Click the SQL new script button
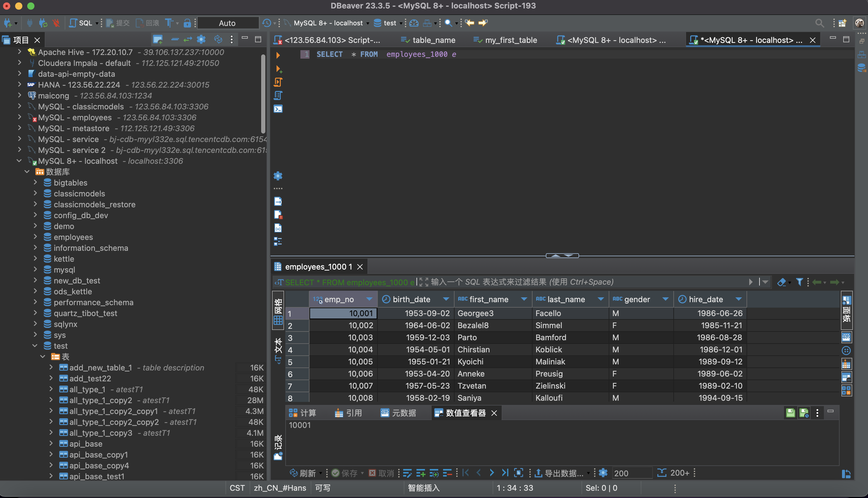 tap(81, 23)
